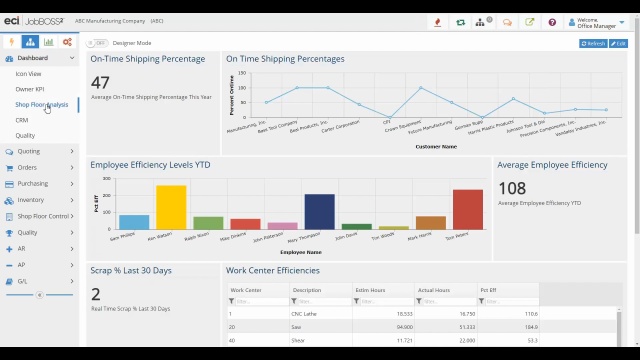This screenshot has height=360, width=640.
Task: Expand the Inventory menu
Action: tap(72, 200)
